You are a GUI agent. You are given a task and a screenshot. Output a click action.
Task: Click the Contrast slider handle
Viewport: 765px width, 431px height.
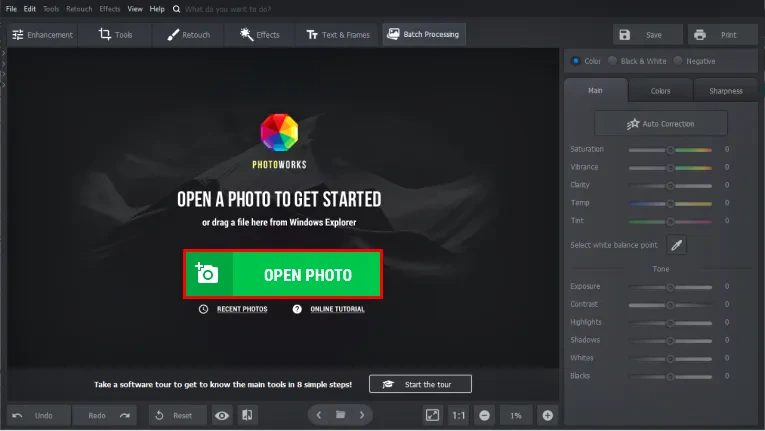click(x=670, y=305)
